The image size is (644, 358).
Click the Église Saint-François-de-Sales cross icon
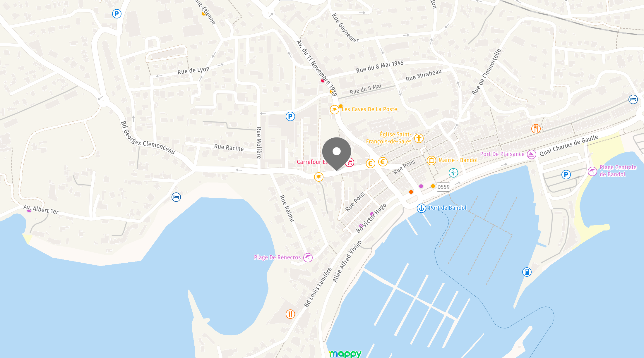tap(419, 138)
